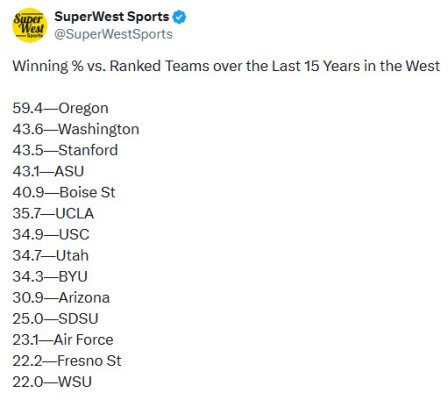Select the 23.1—Air Force line

(63, 340)
